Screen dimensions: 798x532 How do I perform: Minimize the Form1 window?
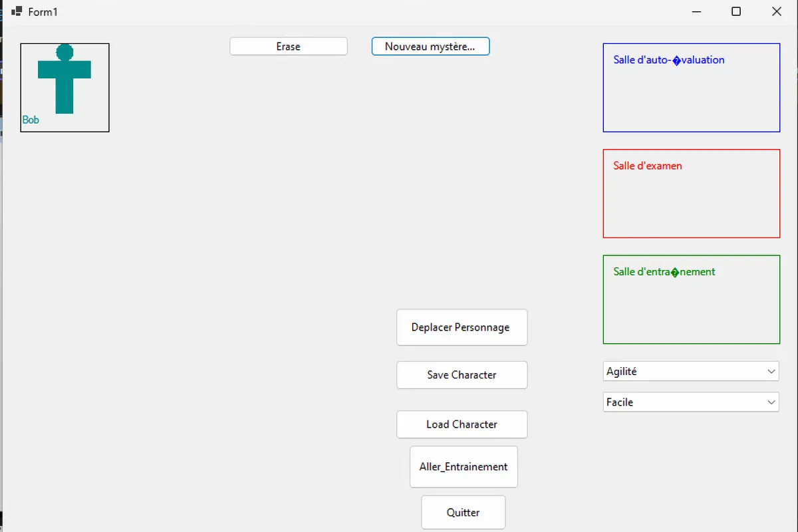[697, 11]
